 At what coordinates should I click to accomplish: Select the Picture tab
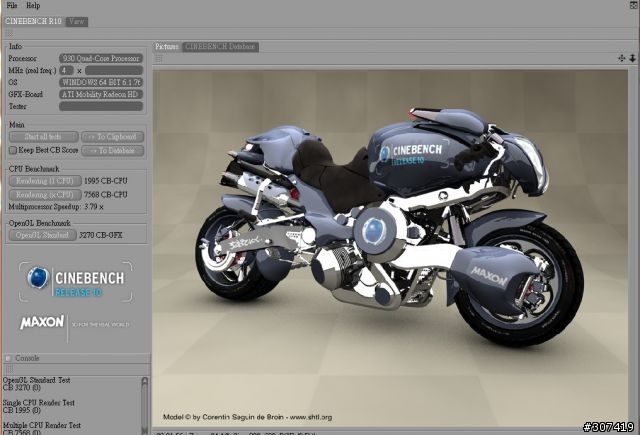click(x=167, y=47)
